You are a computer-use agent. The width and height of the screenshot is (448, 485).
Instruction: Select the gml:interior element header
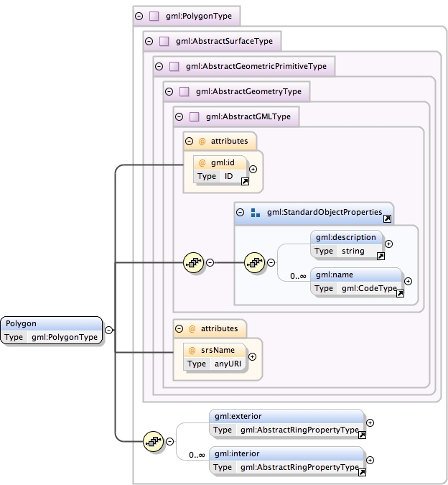coord(286,454)
